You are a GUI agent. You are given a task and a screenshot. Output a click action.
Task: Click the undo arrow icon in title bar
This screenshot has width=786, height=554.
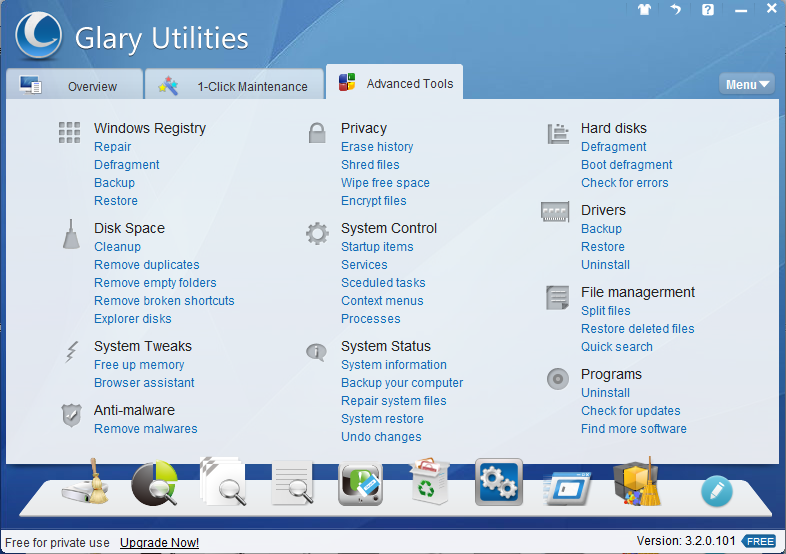(x=676, y=9)
